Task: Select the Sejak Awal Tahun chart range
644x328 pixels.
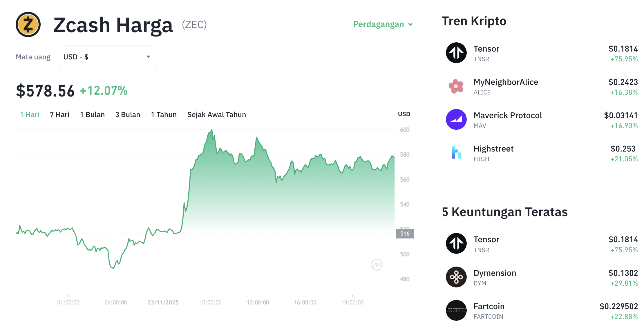Action: pyautogui.click(x=217, y=114)
